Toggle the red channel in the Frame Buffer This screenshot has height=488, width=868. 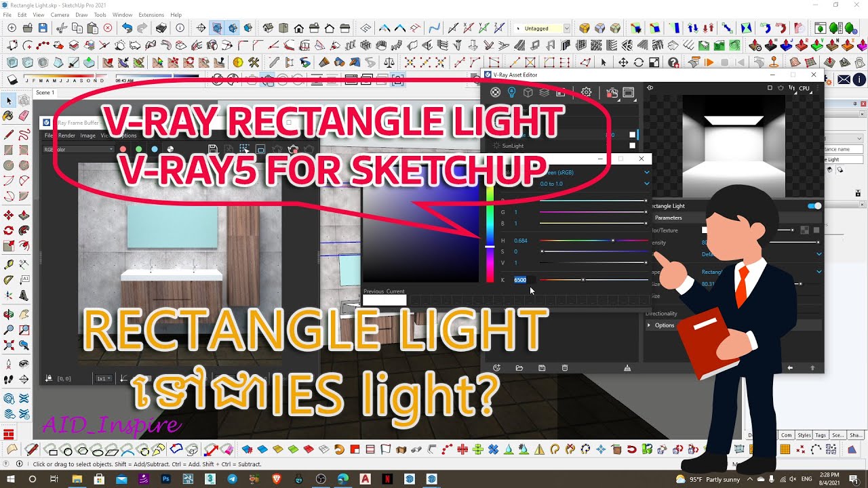coord(123,149)
